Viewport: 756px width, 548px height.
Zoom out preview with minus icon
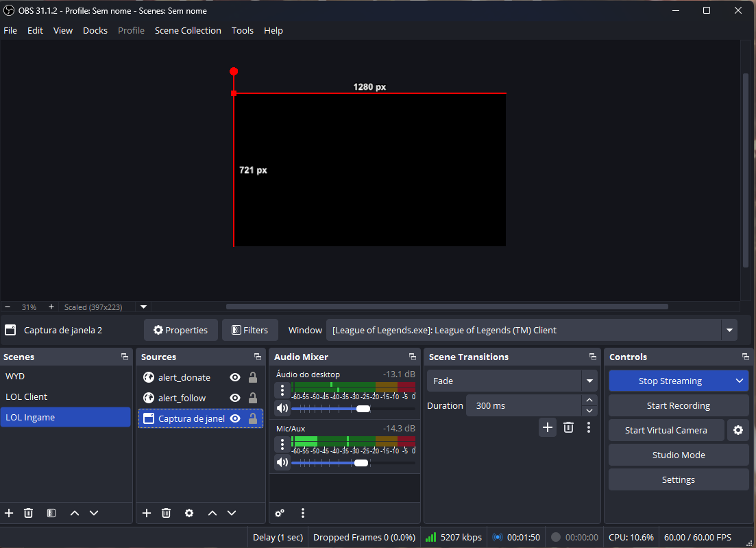click(x=8, y=307)
